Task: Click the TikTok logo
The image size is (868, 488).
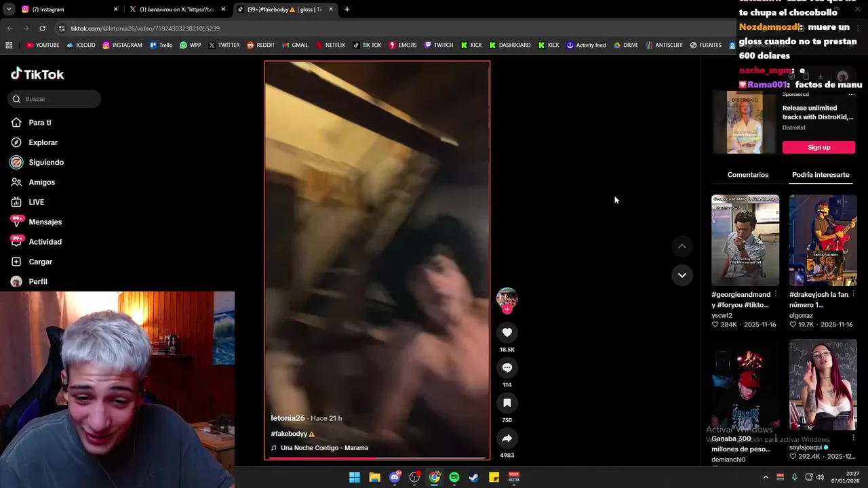Action: click(x=37, y=74)
